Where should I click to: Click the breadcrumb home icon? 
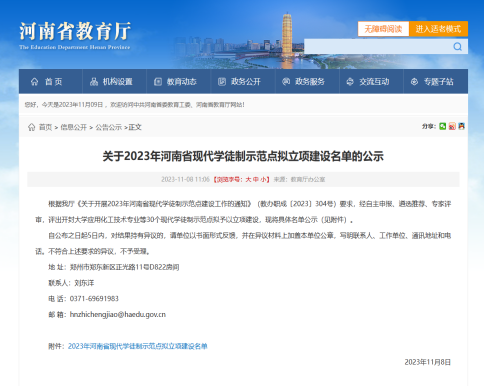coord(32,127)
